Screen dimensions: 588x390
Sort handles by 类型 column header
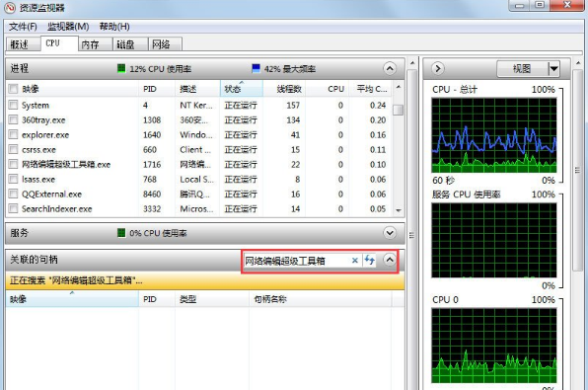click(x=212, y=299)
